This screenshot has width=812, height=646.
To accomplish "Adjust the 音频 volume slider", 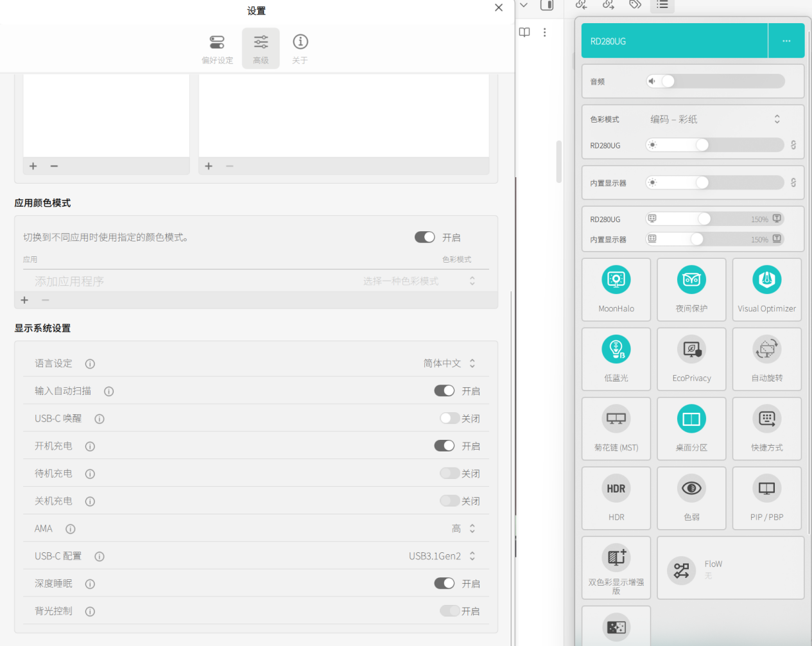I will pyautogui.click(x=716, y=81).
